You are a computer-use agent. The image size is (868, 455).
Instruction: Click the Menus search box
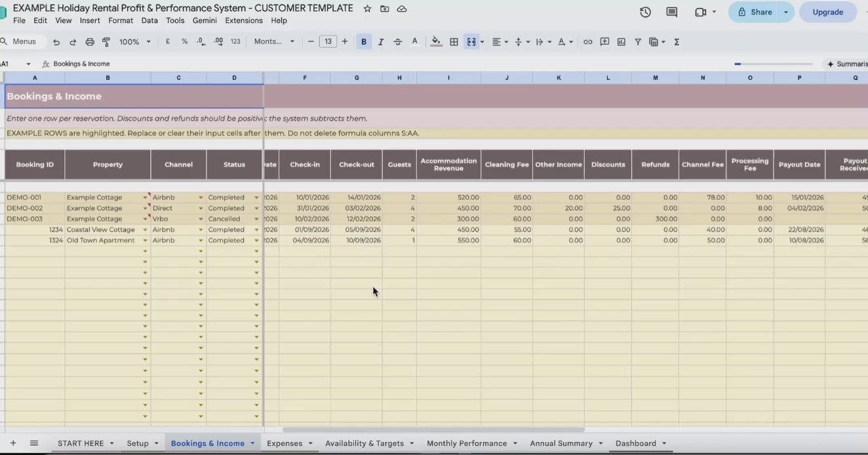coord(23,41)
